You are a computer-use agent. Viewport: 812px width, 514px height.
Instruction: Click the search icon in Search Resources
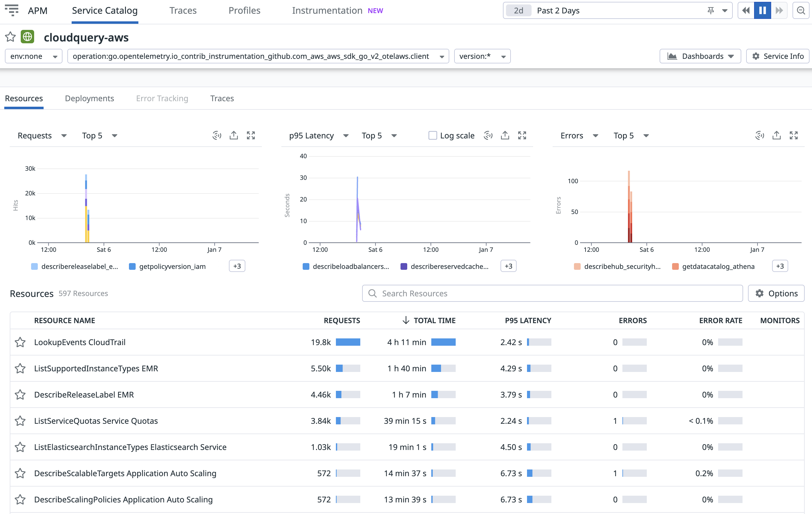tap(372, 293)
